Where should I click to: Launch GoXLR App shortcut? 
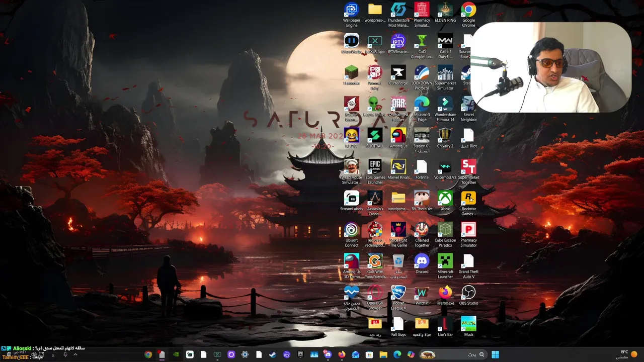click(x=375, y=44)
